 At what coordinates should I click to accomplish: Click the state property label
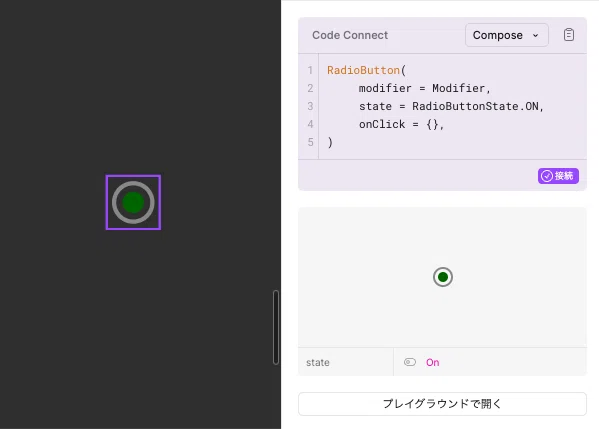pos(317,363)
